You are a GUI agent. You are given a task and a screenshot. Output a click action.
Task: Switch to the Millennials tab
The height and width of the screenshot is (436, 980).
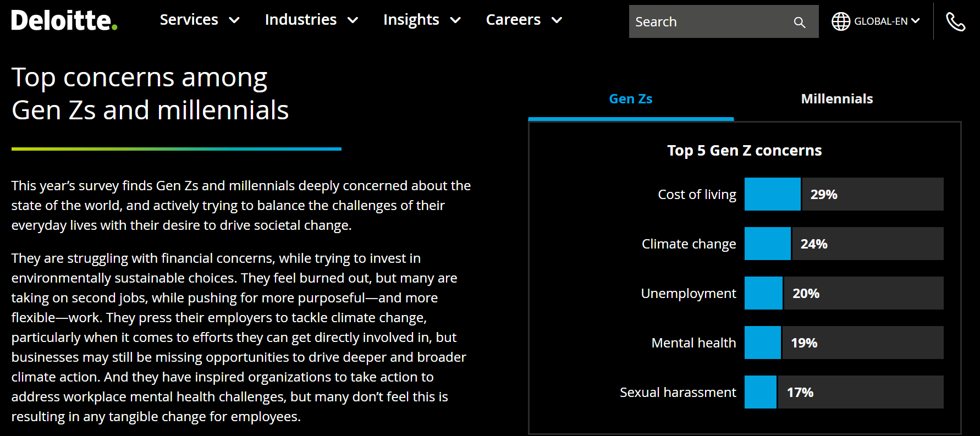[836, 98]
